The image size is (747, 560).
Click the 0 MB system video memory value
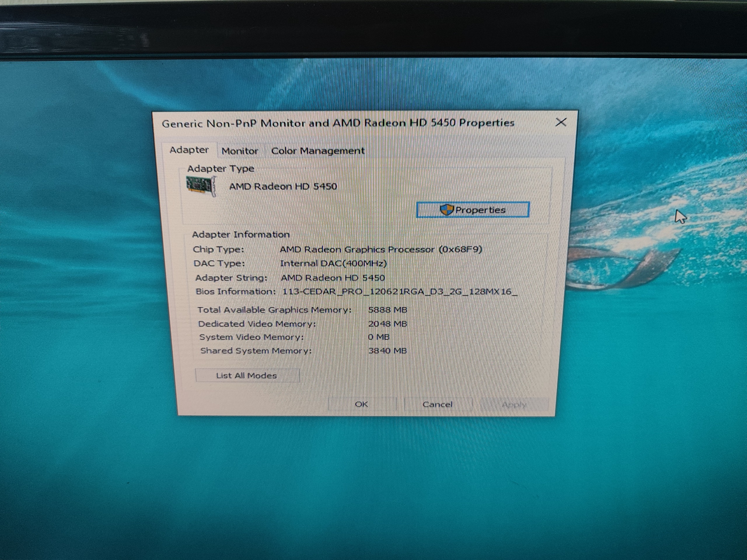(x=378, y=337)
